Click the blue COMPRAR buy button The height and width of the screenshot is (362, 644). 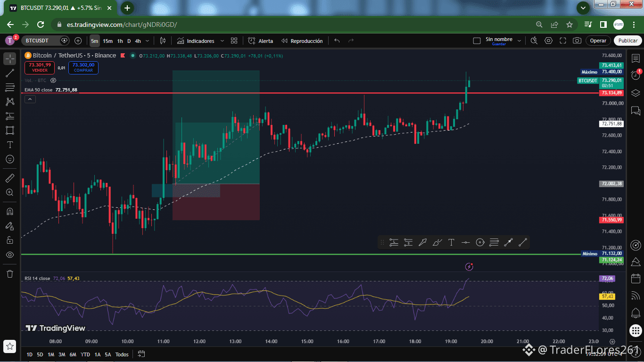83,67
